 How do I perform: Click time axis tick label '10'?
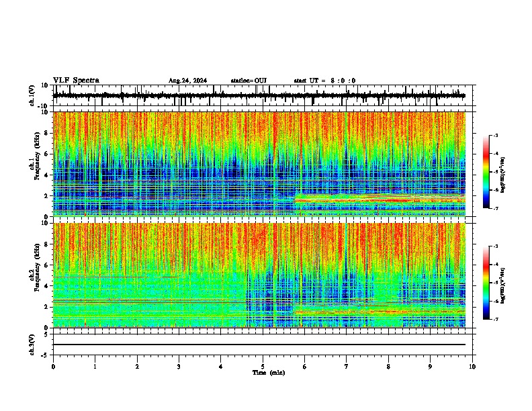[472, 367]
